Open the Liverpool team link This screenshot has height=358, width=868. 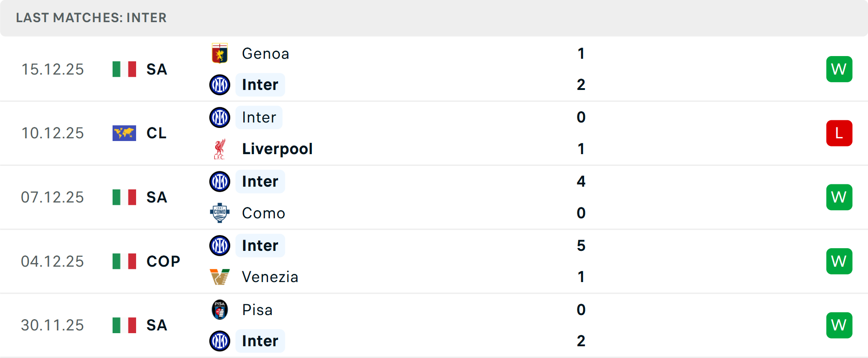(x=277, y=149)
